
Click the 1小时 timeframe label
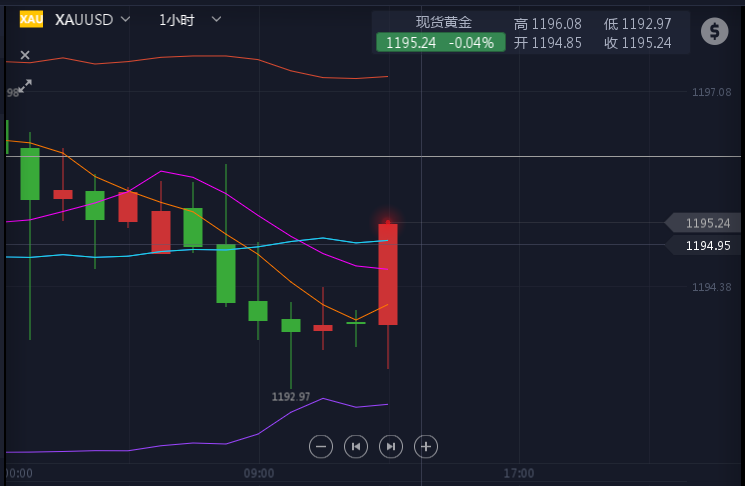coord(177,20)
